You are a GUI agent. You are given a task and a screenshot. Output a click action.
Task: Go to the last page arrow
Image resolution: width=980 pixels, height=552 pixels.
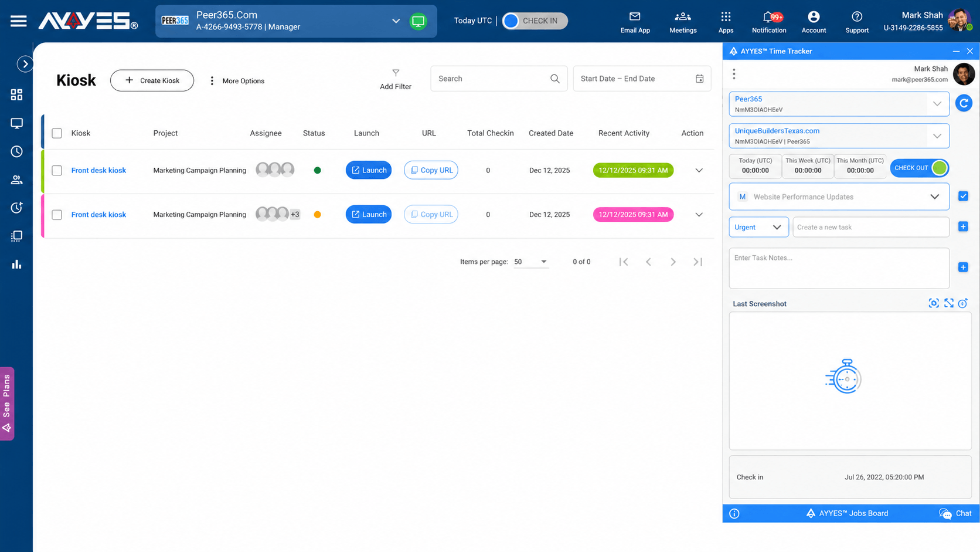coord(697,262)
